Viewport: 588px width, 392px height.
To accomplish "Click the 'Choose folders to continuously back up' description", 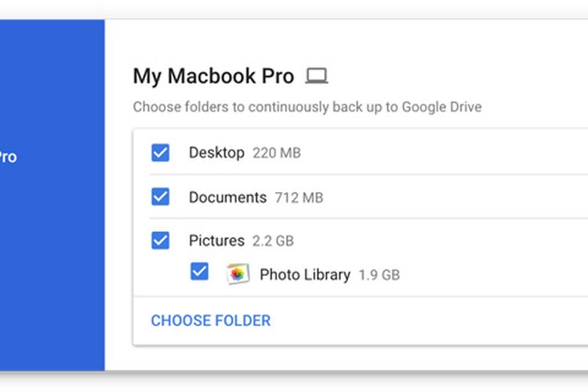I will coord(307,107).
